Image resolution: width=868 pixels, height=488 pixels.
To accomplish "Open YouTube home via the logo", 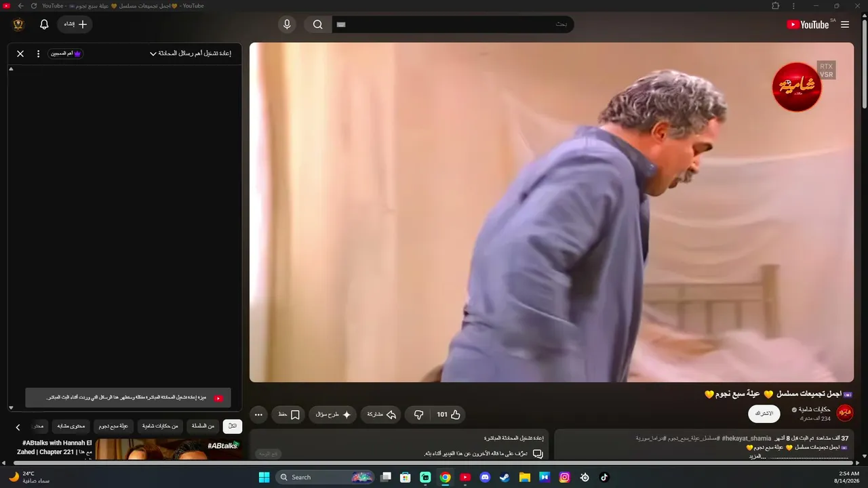I will [x=808, y=24].
